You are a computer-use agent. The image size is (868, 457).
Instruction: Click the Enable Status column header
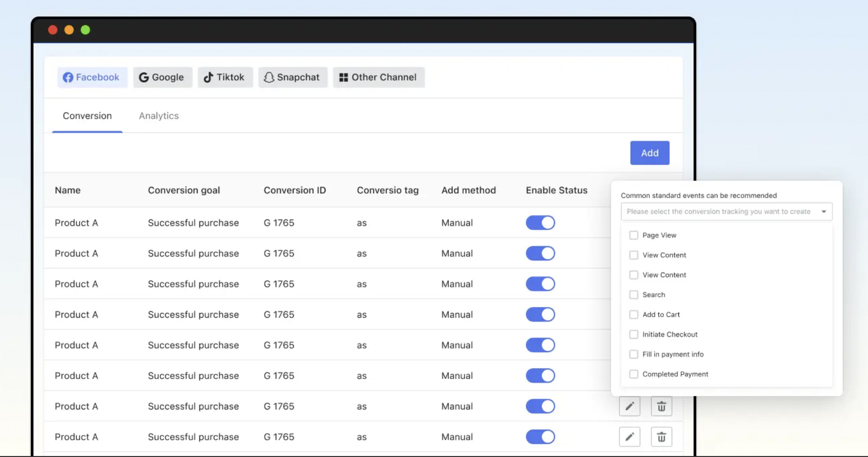[556, 191]
